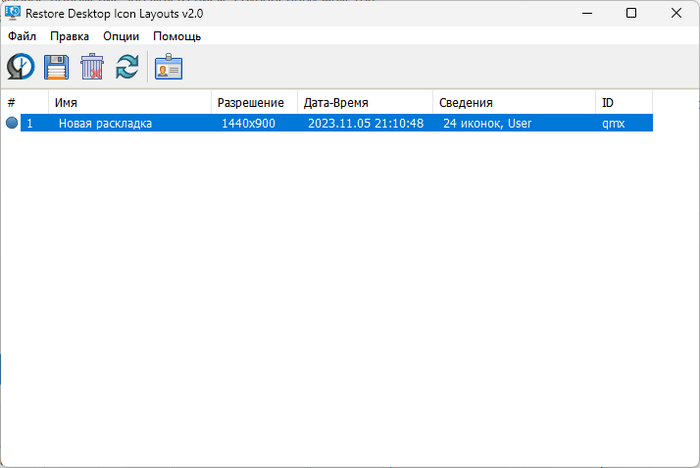Screen dimensions: 700x468
Task: Sort by the Сведения column header
Action: click(x=514, y=103)
